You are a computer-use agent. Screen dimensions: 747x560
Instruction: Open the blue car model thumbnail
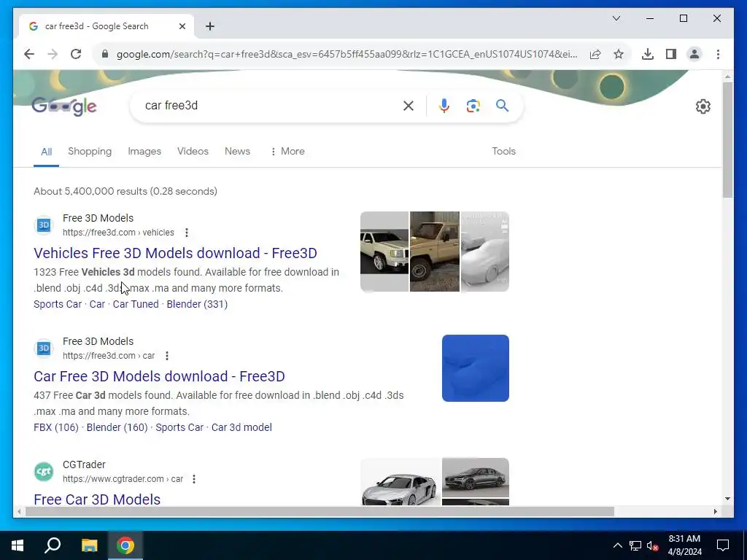point(476,368)
